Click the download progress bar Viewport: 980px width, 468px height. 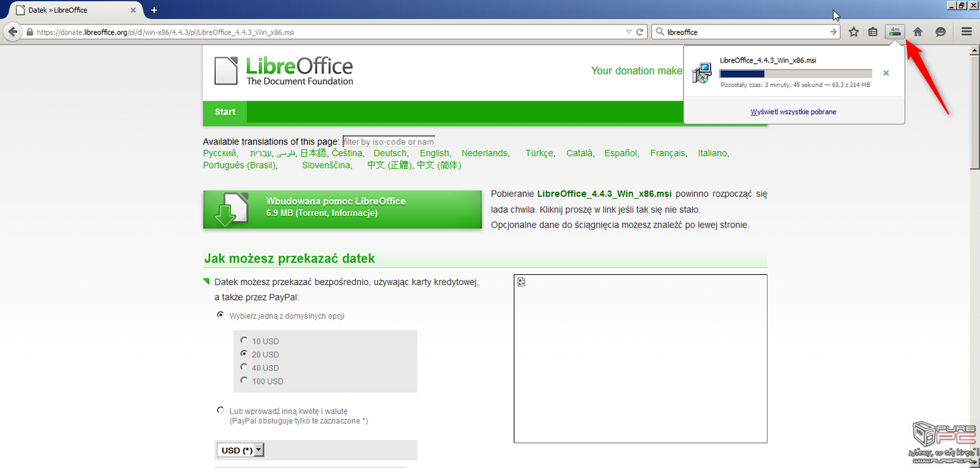coord(796,73)
